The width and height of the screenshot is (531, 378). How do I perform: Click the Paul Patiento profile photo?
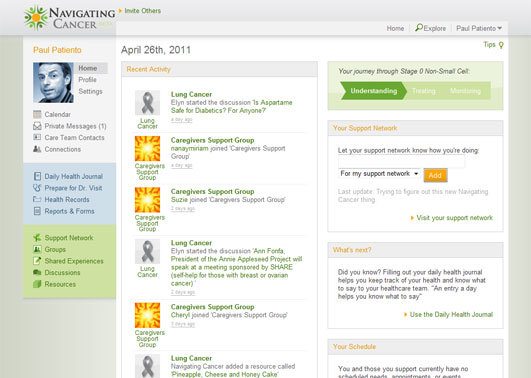(x=53, y=83)
